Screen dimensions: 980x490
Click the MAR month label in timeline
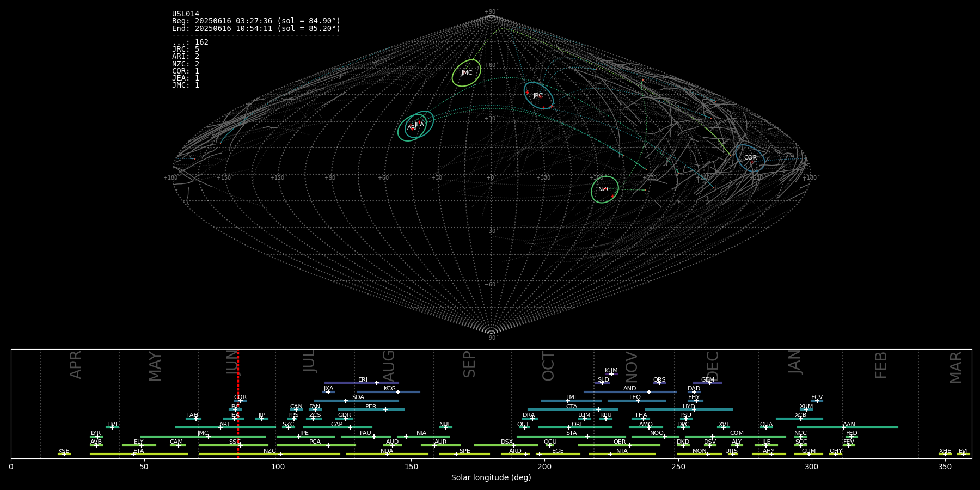(956, 367)
